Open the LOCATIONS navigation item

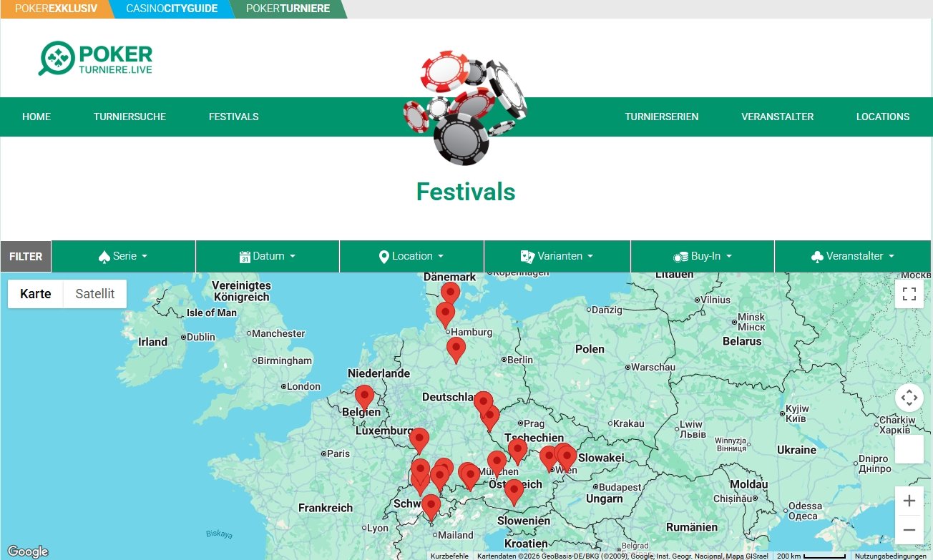883,117
